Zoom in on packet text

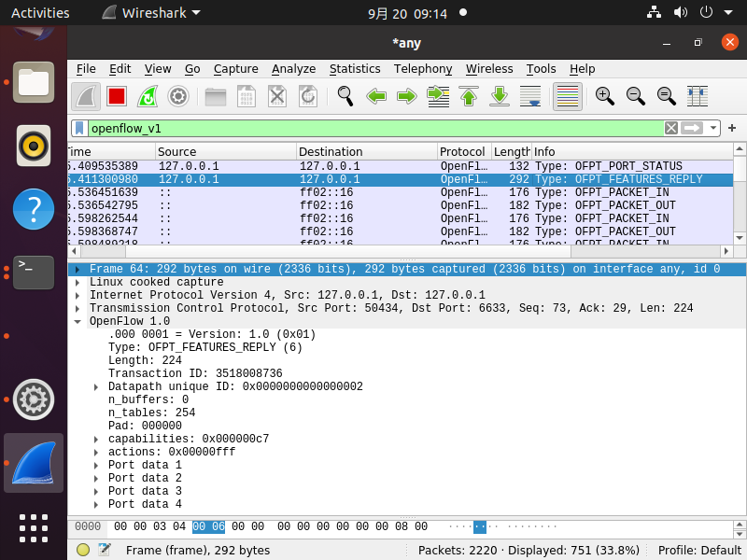pos(605,97)
